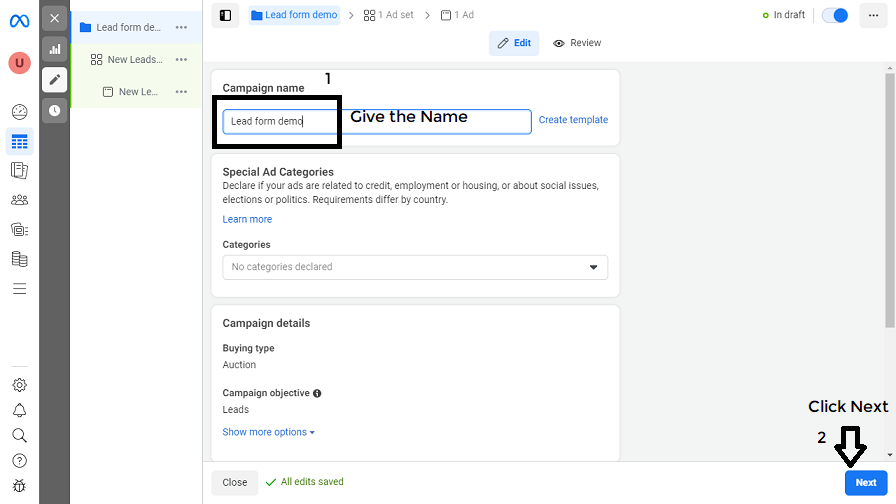896x504 pixels.
Task: Click the Campaign name input field
Action: tap(376, 121)
